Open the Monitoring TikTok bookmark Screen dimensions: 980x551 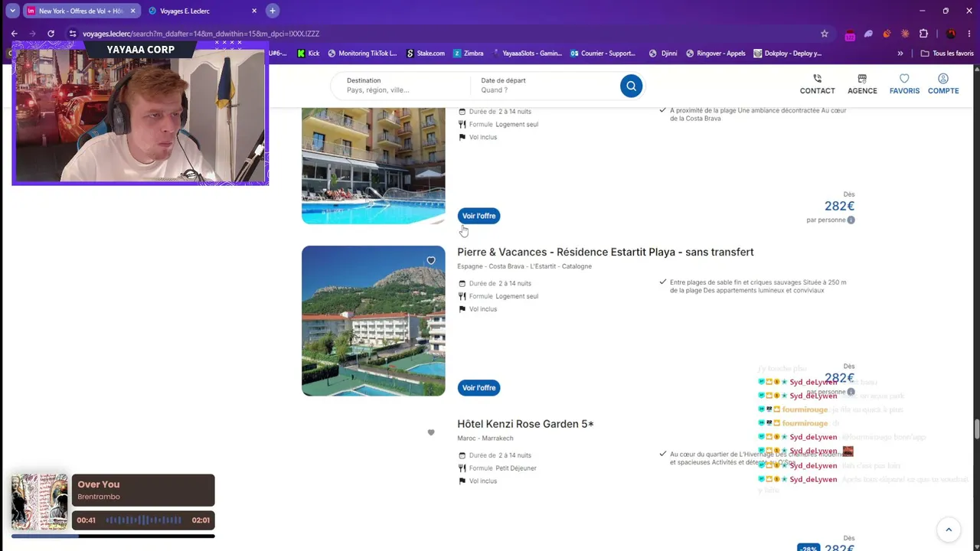click(362, 54)
